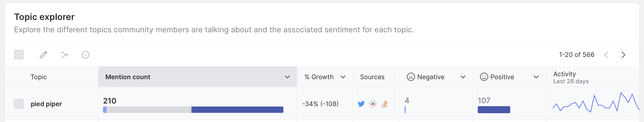Click the Sources column header

click(x=372, y=77)
